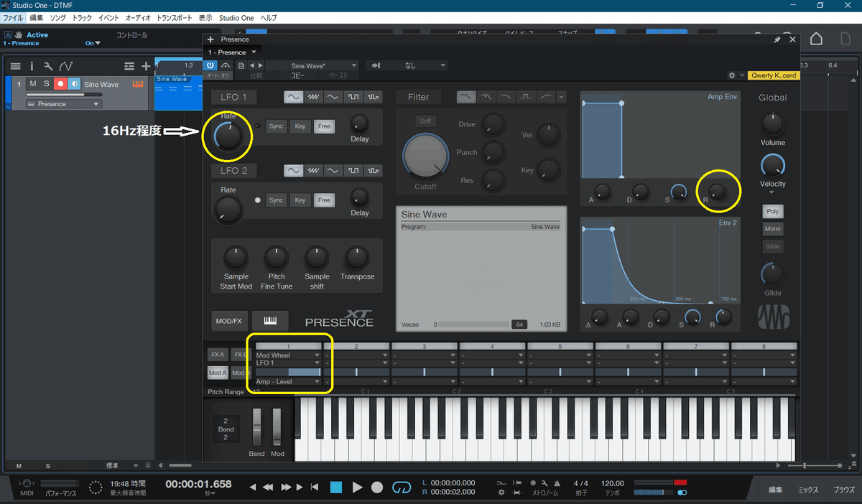The width and height of the screenshot is (862, 504).
Task: Open the Studio One menu
Action: (237, 17)
